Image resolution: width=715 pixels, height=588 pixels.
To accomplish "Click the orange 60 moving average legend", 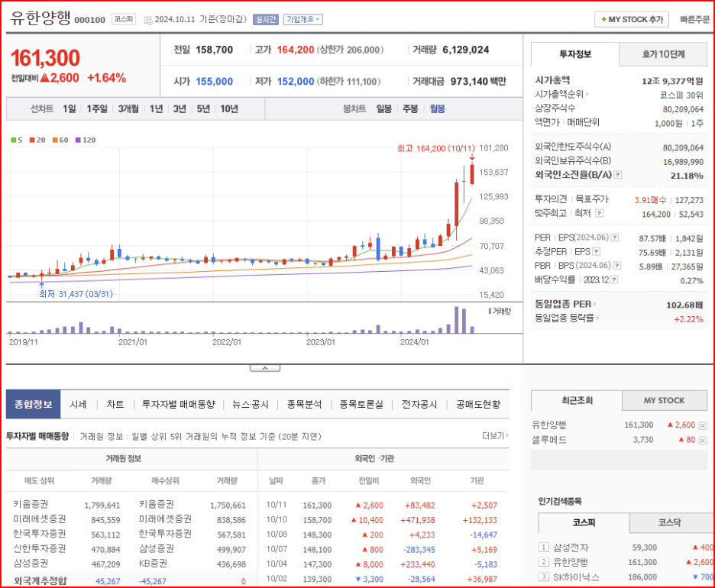I will (60, 140).
